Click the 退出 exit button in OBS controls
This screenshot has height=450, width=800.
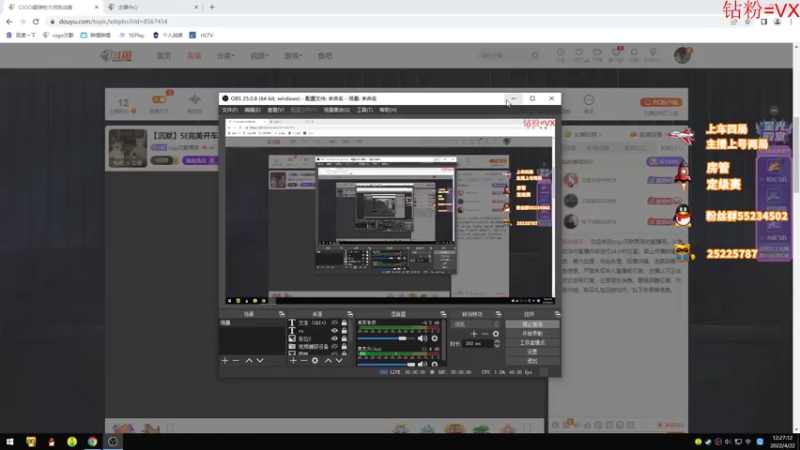pos(532,361)
